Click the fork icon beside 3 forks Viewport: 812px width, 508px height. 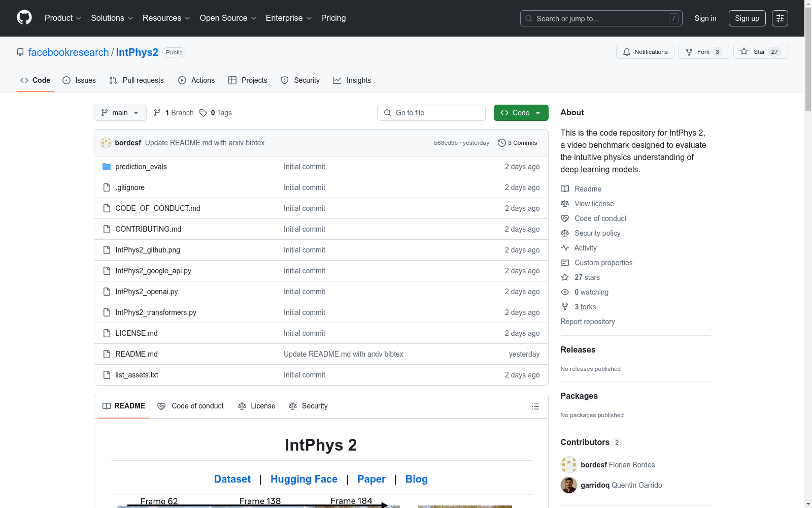565,307
